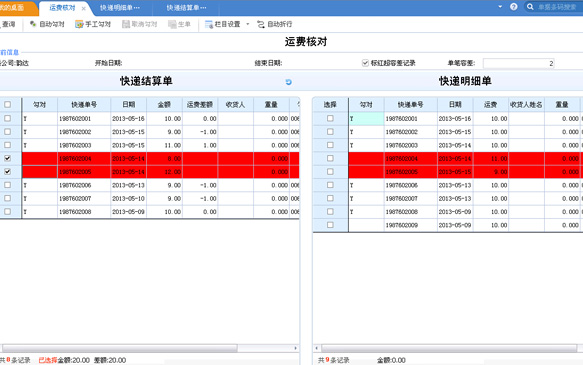Sort by 金额 column in 快递结算单
The image size is (583, 365).
[164, 105]
